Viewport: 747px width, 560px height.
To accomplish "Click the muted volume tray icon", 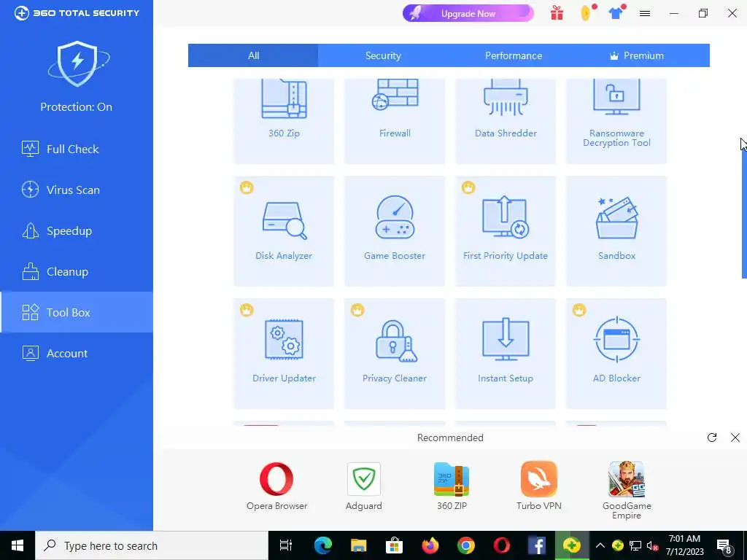I will (653, 545).
